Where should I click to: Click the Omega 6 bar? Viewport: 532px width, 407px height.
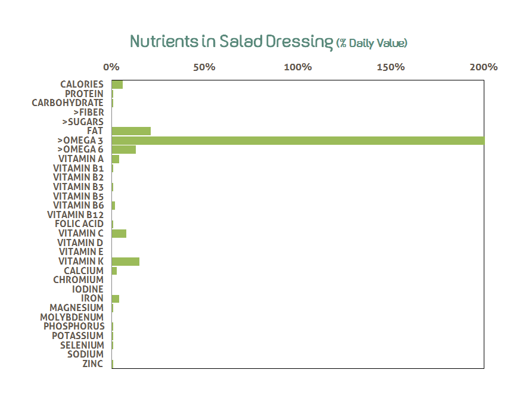click(x=124, y=150)
